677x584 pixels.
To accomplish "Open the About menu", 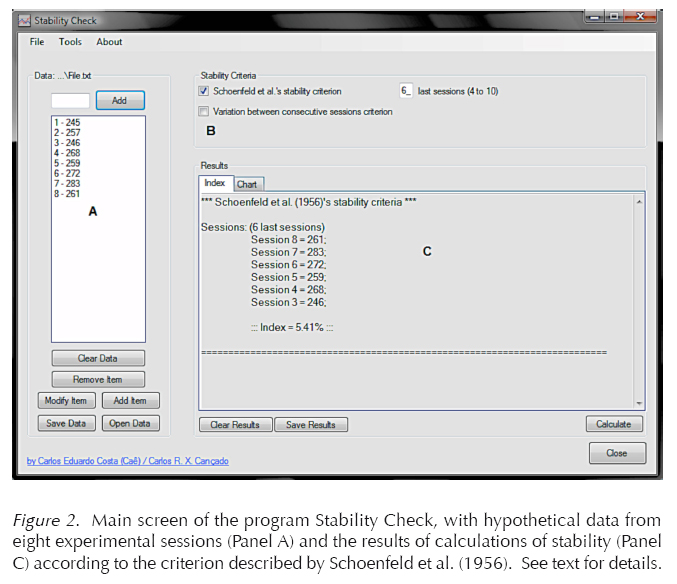I will (x=109, y=42).
